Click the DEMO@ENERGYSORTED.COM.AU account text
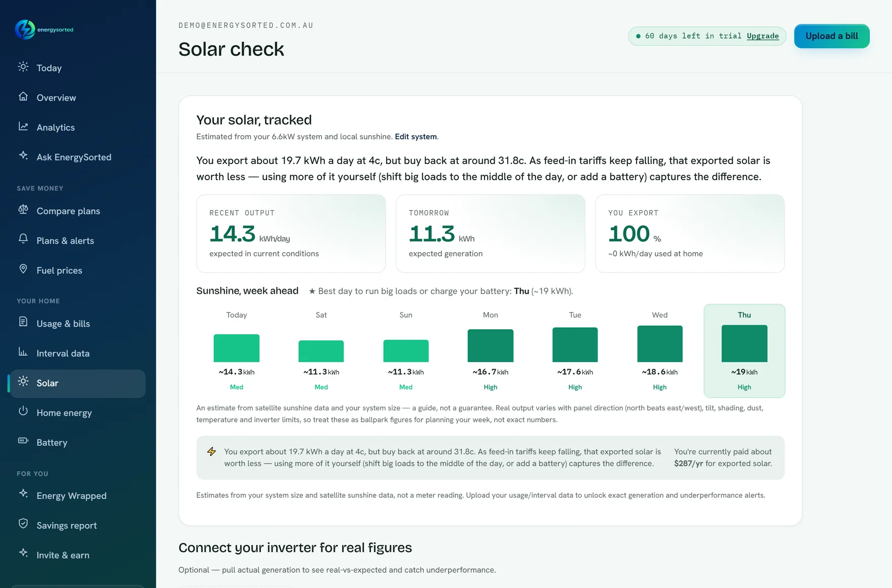 [246, 25]
